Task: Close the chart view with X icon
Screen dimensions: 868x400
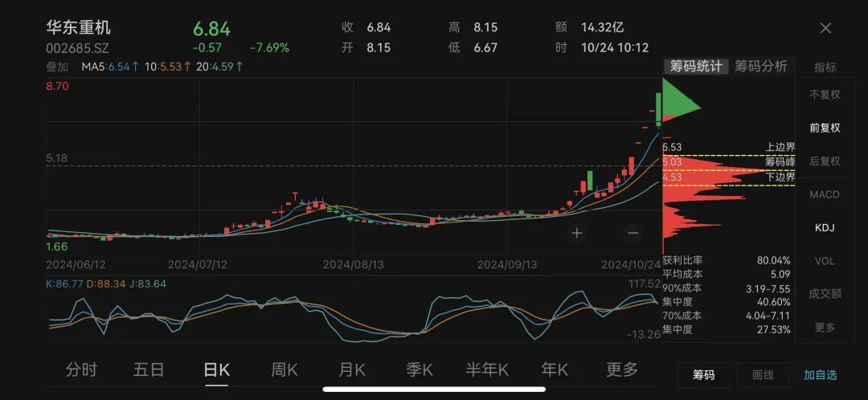Action: click(825, 28)
